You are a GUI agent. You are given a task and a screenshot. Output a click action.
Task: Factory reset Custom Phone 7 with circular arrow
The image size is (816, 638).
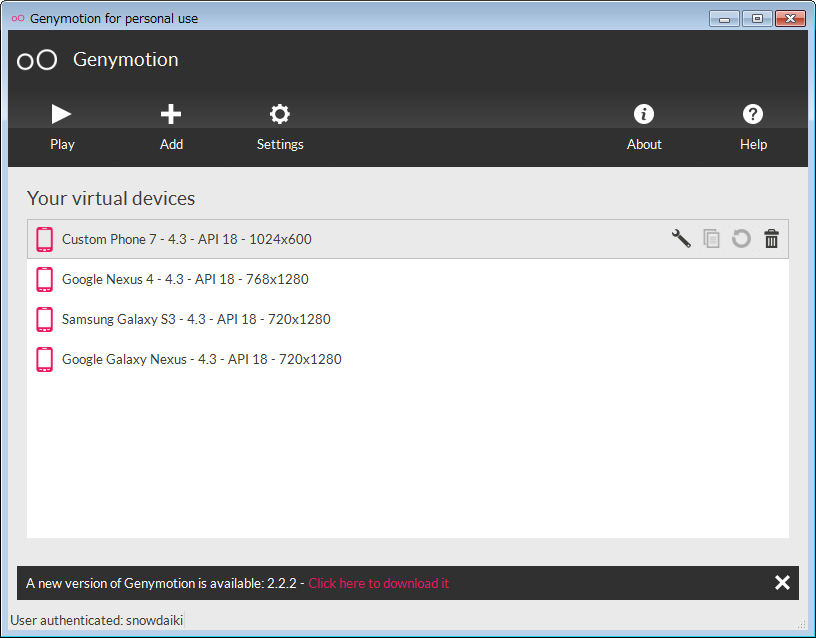tap(741, 239)
